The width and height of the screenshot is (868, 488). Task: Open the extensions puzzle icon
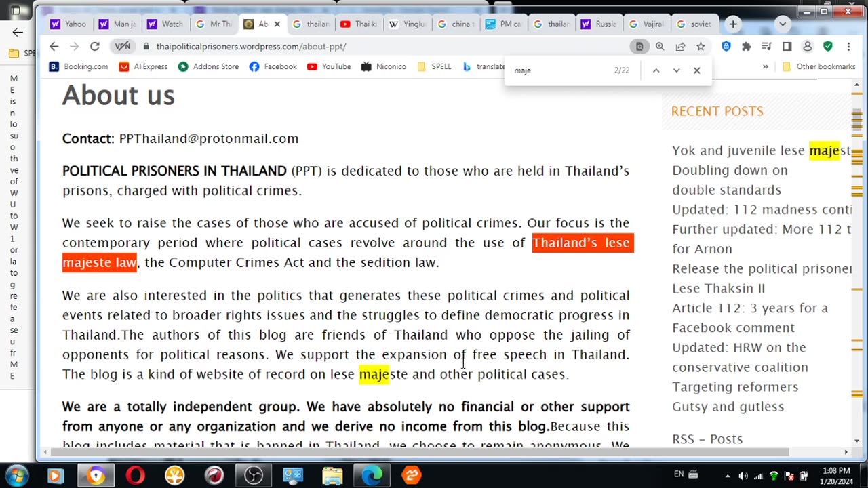747,46
